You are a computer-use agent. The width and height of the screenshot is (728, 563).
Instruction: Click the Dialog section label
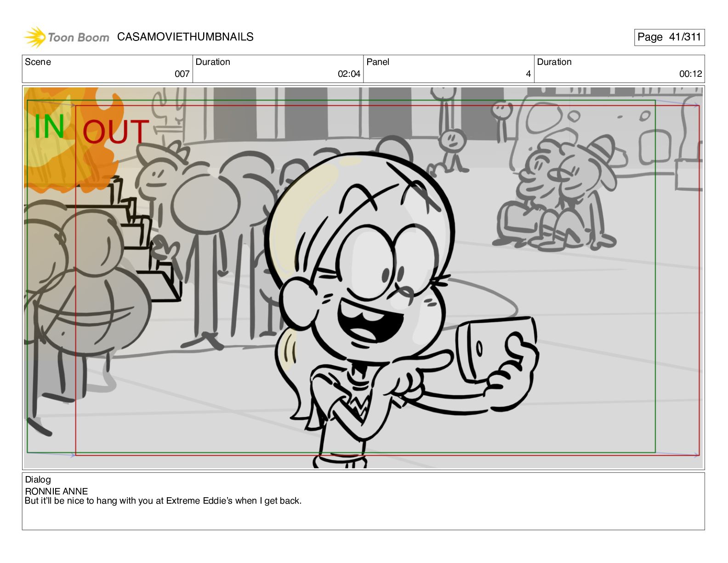38,479
